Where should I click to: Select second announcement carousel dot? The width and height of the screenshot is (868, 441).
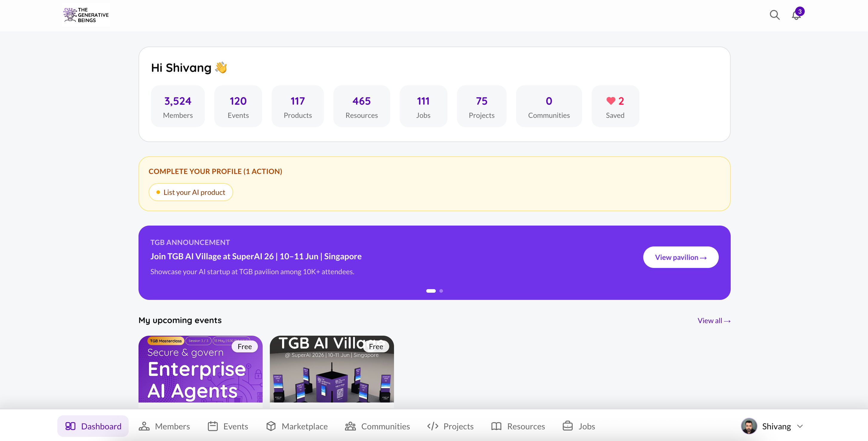[441, 291]
